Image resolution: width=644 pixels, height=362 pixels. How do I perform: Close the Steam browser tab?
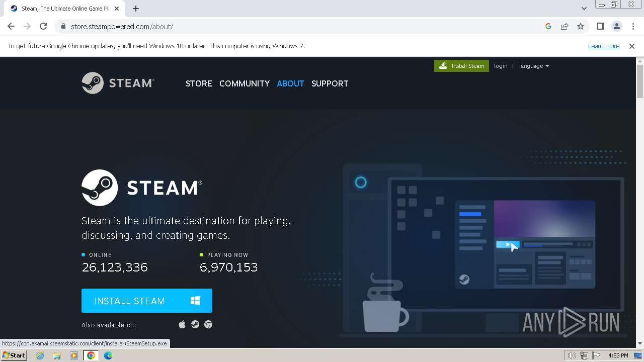(117, 9)
